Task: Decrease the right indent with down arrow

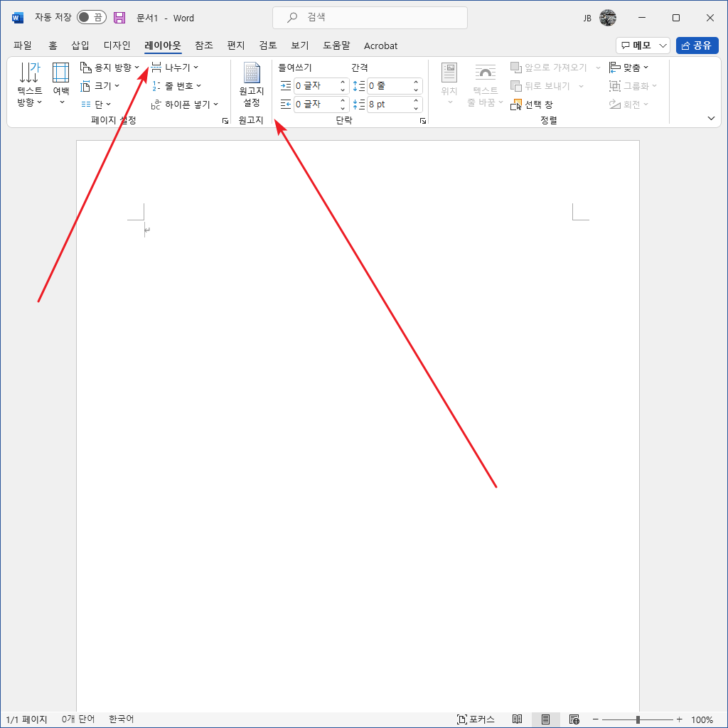Action: (x=343, y=108)
